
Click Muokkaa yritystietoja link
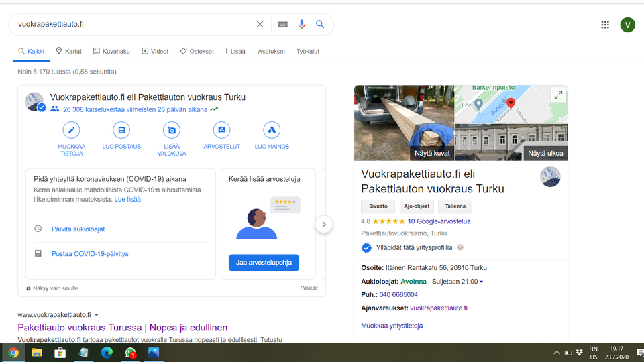tap(392, 326)
